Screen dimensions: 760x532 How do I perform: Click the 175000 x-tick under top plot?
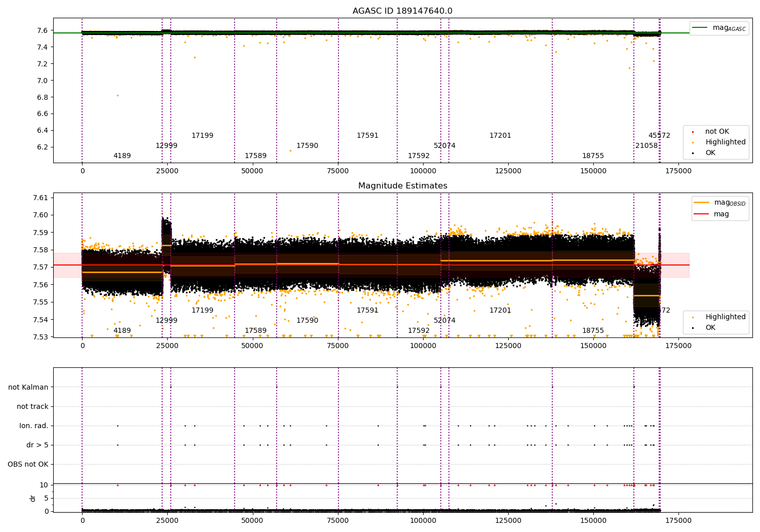[x=678, y=171]
